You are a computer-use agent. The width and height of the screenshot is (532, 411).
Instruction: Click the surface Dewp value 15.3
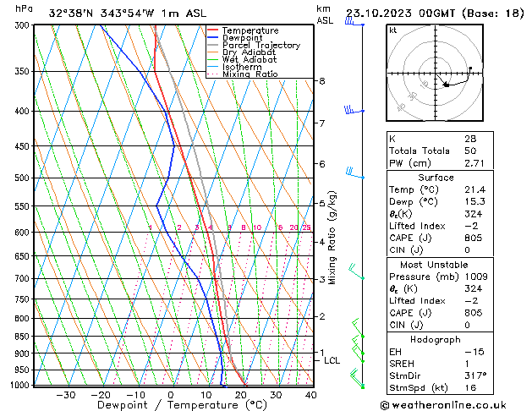click(x=475, y=202)
